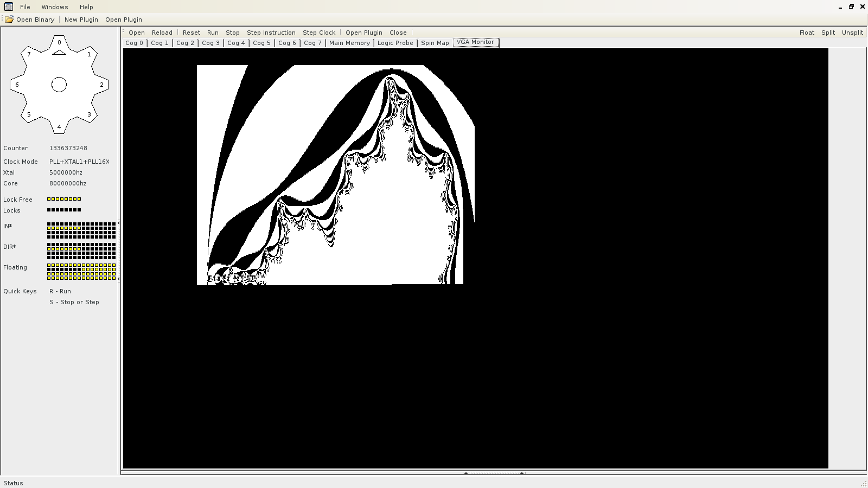The image size is (868, 488).
Task: Click the restore window button in title bar
Action: (x=851, y=7)
